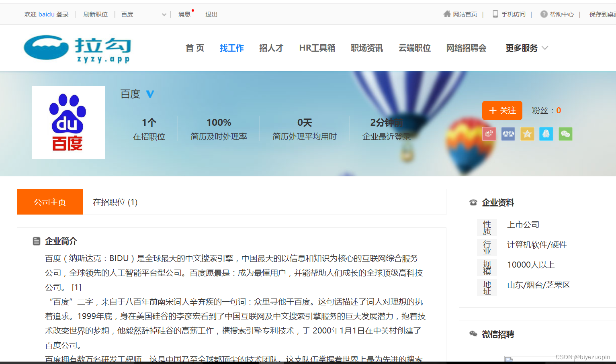Click the home icon beside 网站首页
The image size is (616, 364).
[x=447, y=14]
